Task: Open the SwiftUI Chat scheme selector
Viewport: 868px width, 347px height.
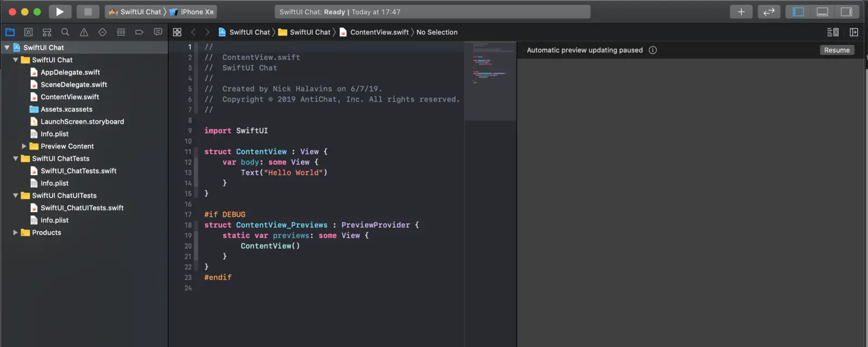Action: [x=136, y=11]
